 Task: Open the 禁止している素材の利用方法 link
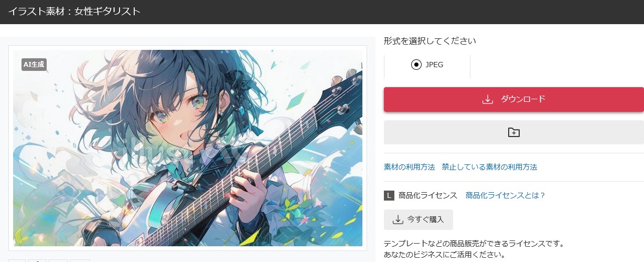489,167
